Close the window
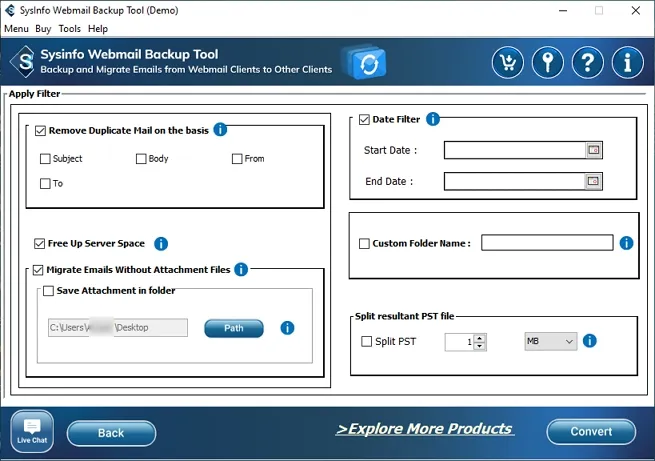 pyautogui.click(x=636, y=10)
